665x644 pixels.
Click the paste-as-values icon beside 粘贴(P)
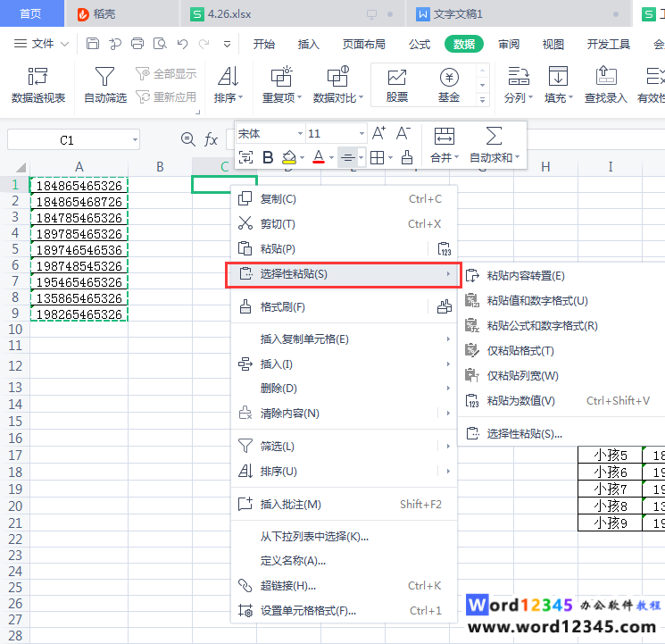444,249
